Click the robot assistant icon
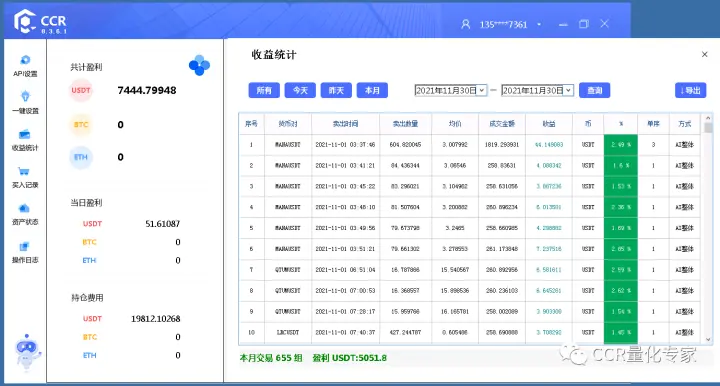The width and height of the screenshot is (720, 386). click(x=27, y=352)
